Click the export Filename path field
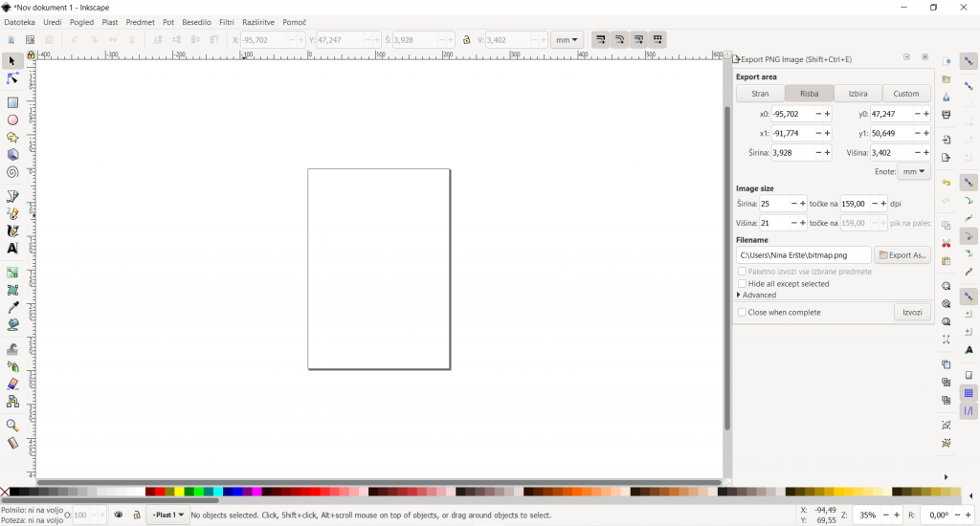 point(803,255)
